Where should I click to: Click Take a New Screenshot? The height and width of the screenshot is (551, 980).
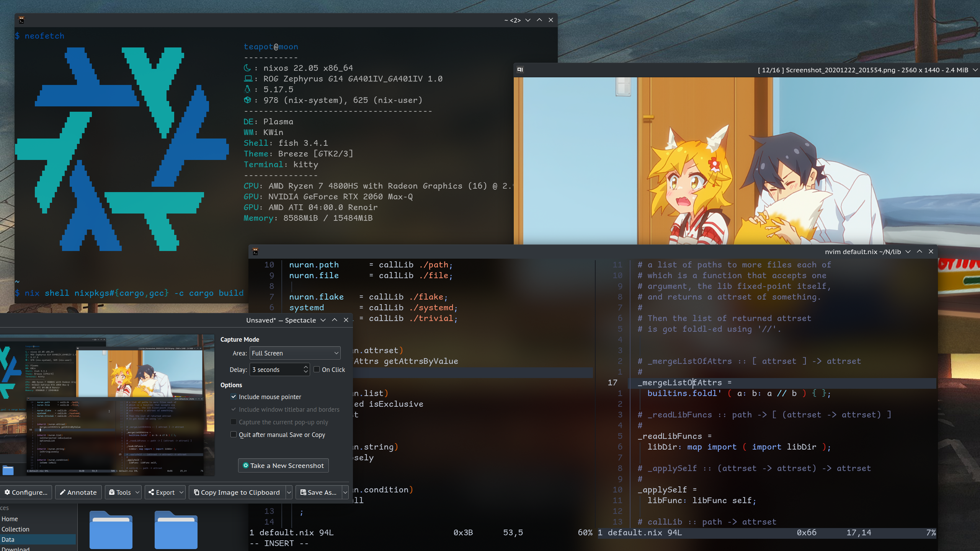pyautogui.click(x=283, y=466)
